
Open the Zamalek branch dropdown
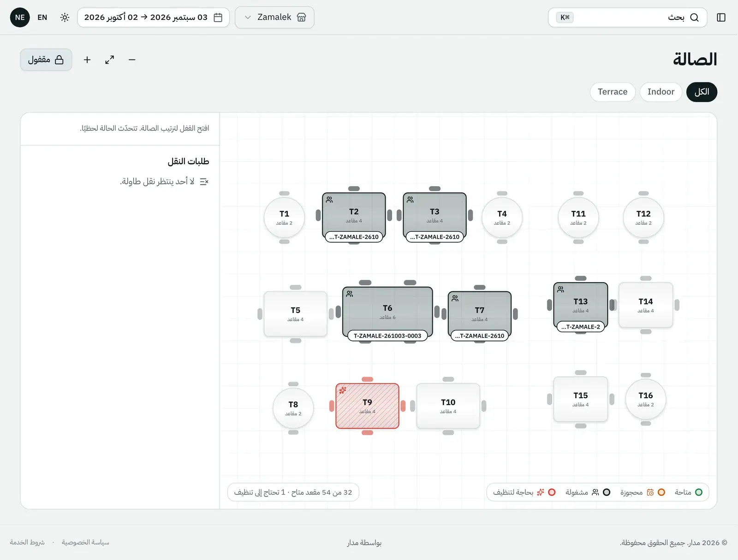(274, 18)
